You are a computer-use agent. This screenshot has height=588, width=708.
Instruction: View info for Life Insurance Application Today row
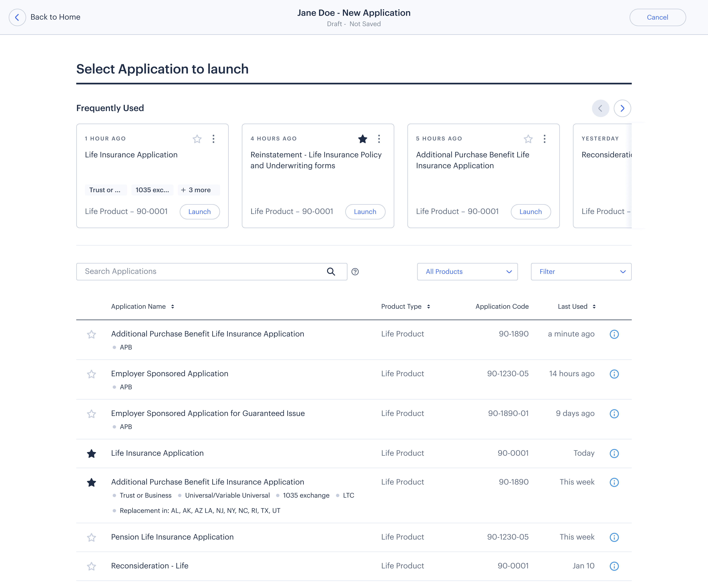point(614,453)
